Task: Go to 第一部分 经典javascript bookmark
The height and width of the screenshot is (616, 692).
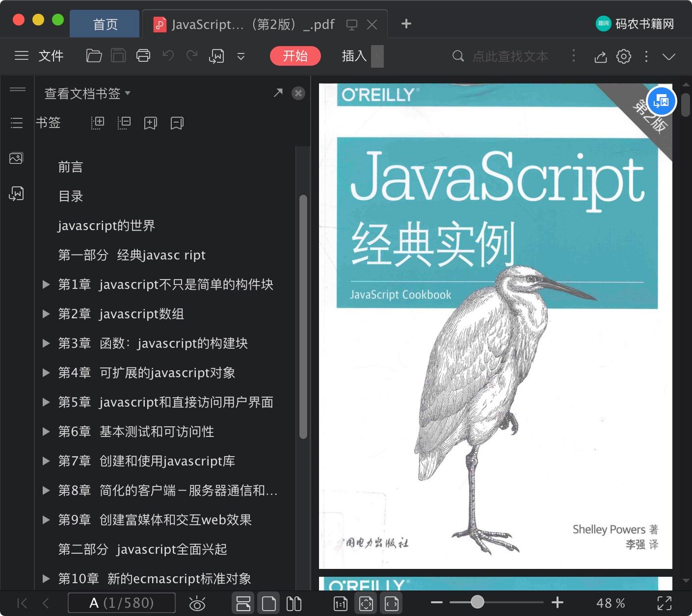Action: pos(132,255)
